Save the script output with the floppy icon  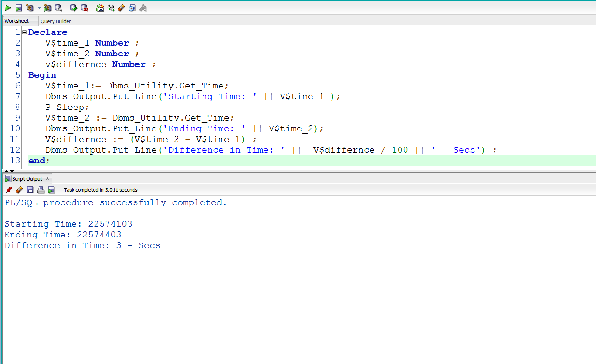30,190
